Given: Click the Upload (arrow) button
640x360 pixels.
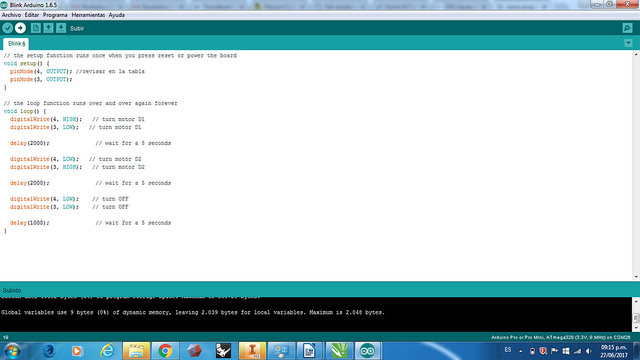Looking at the screenshot, I should point(20,28).
